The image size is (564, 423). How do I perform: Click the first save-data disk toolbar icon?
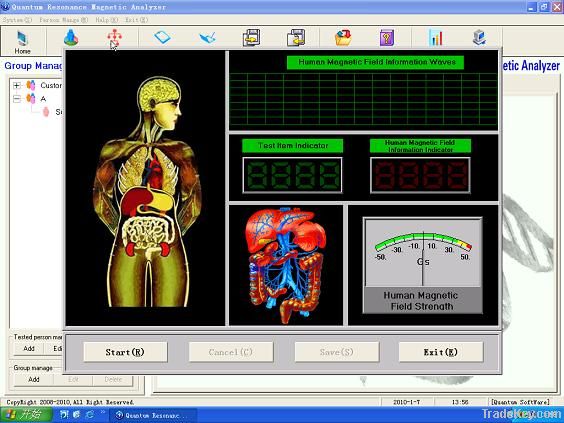pos(251,37)
